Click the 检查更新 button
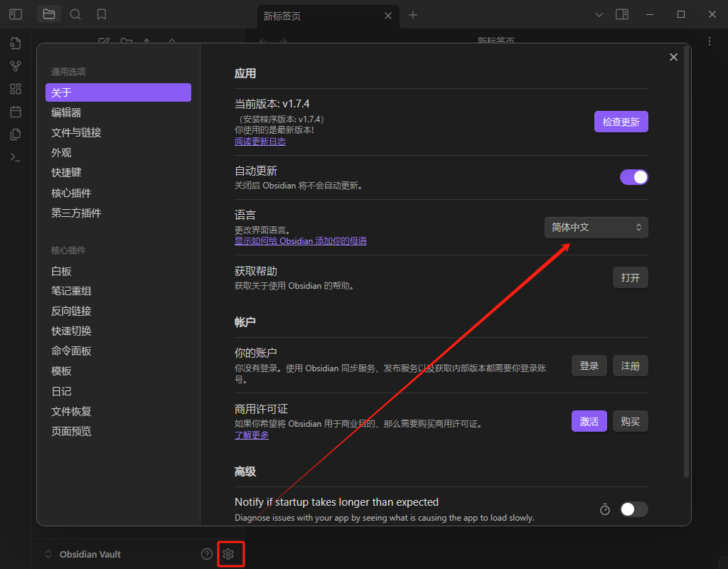 pos(621,121)
